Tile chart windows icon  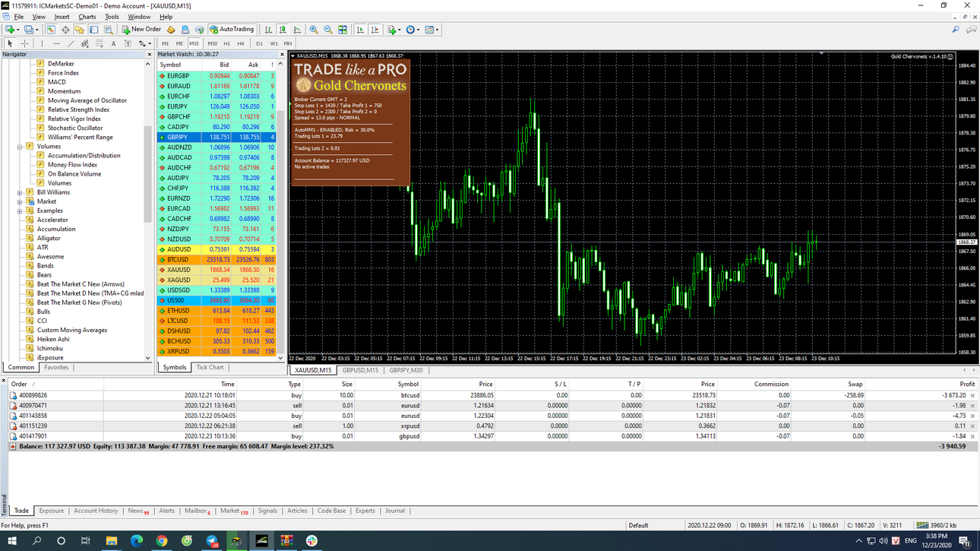[x=343, y=30]
